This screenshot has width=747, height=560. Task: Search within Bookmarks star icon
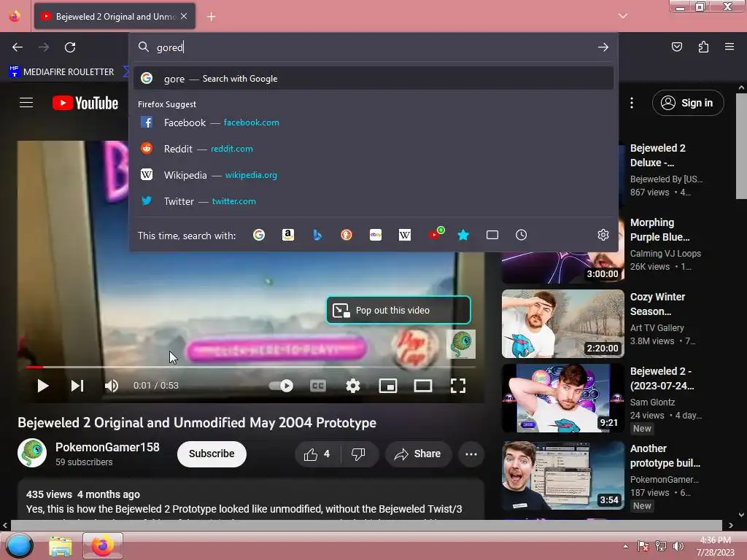(463, 235)
